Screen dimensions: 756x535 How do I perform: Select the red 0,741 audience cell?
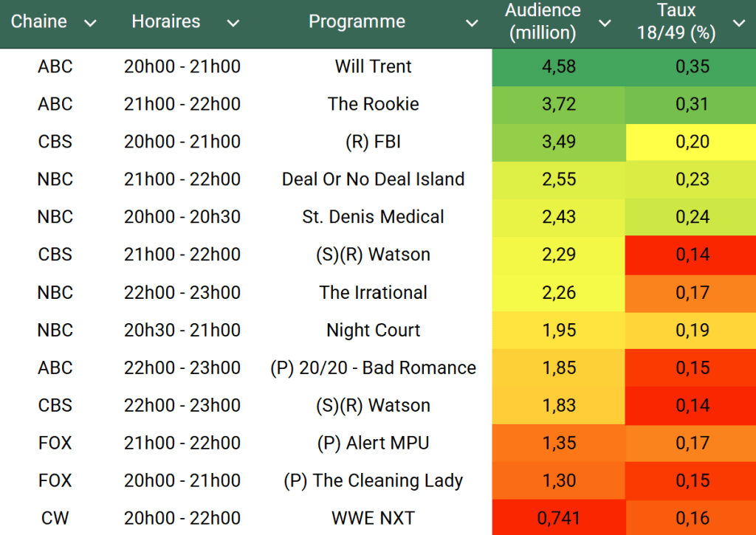tap(558, 518)
